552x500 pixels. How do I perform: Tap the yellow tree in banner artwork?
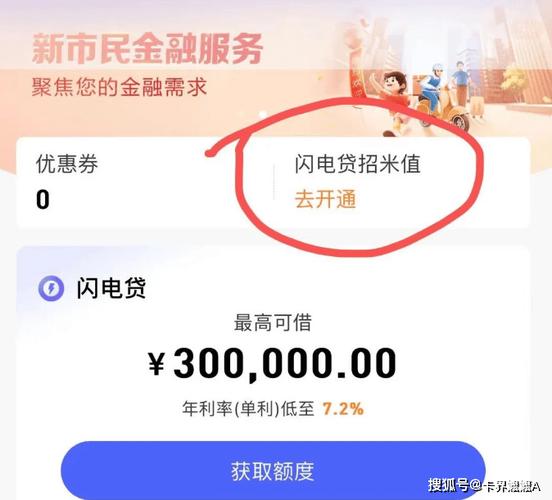(x=512, y=82)
